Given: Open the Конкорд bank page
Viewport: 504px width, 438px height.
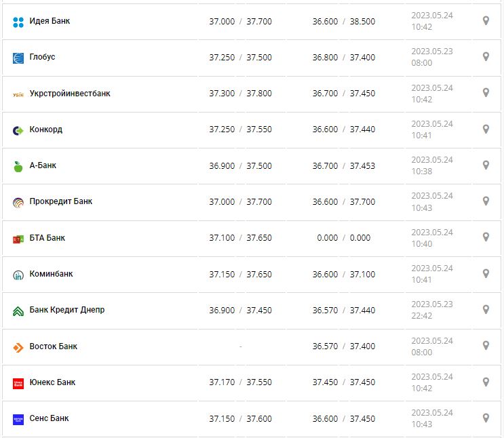Looking at the screenshot, I should tap(46, 130).
